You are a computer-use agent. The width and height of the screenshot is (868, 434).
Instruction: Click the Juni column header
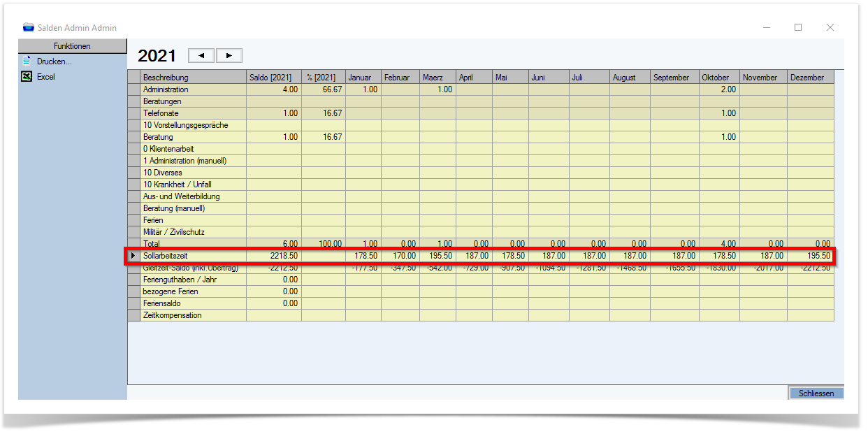pyautogui.click(x=549, y=78)
